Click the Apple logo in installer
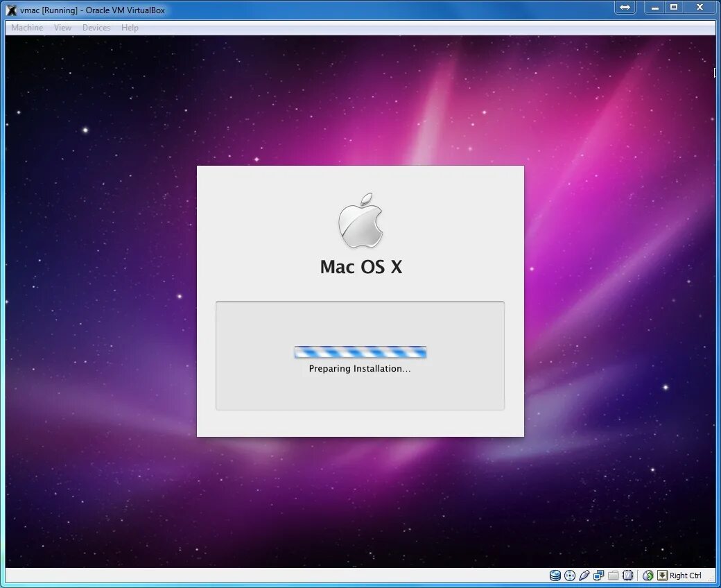 360,220
